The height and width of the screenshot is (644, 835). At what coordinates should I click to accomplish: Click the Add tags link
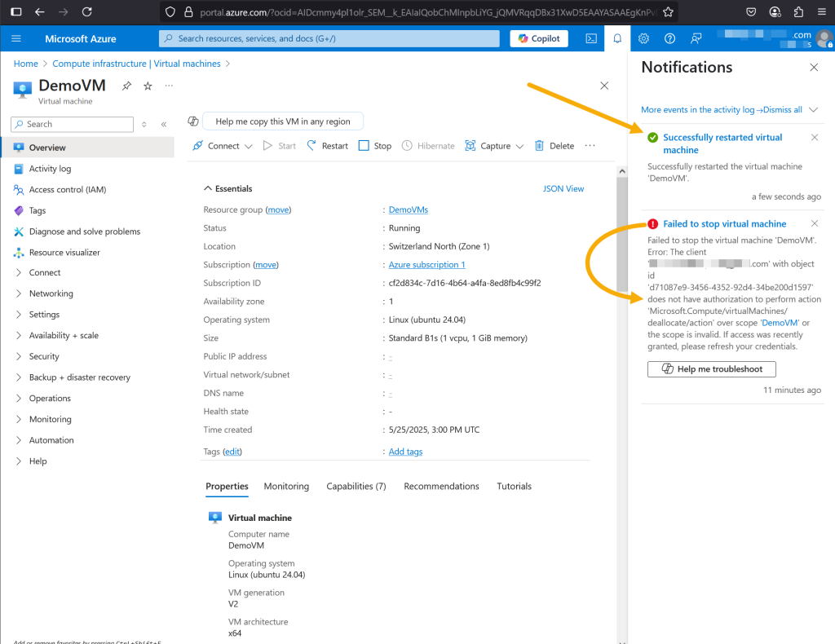click(406, 452)
